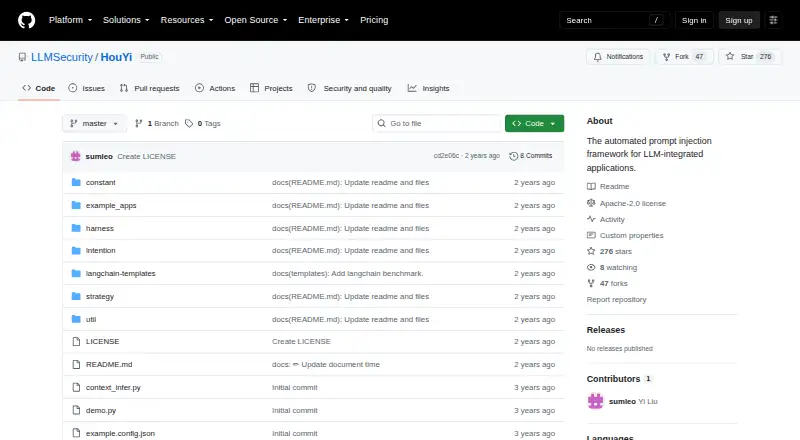Open the demo.py file

click(x=101, y=410)
